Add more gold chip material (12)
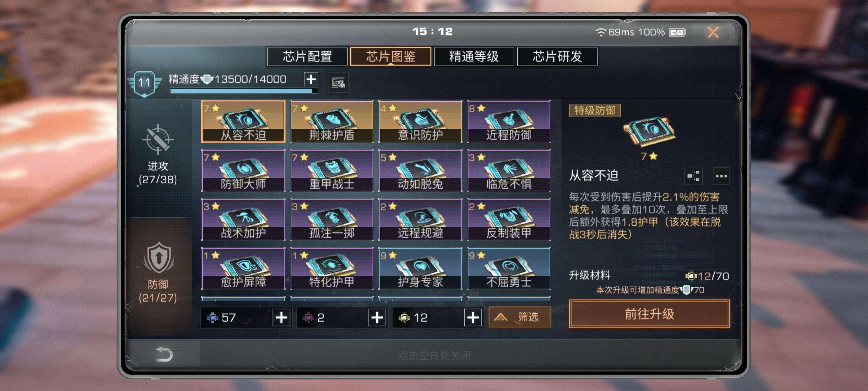This screenshot has height=391, width=868. point(472,317)
